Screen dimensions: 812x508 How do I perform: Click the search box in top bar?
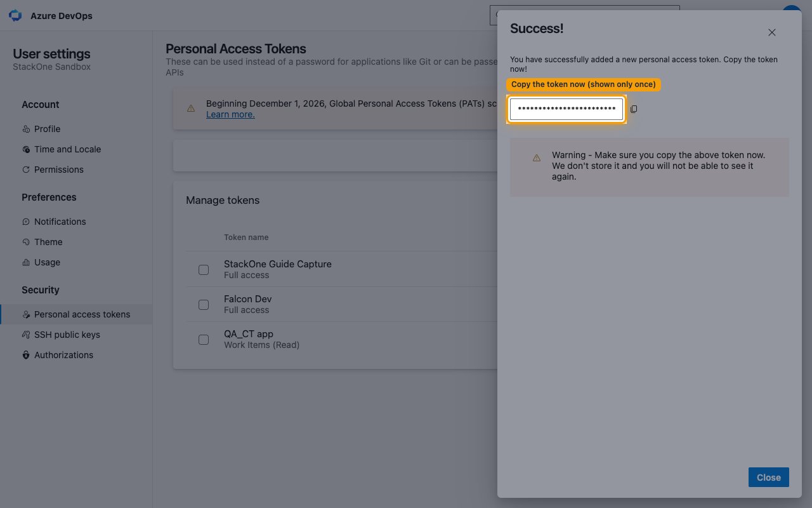[584, 15]
